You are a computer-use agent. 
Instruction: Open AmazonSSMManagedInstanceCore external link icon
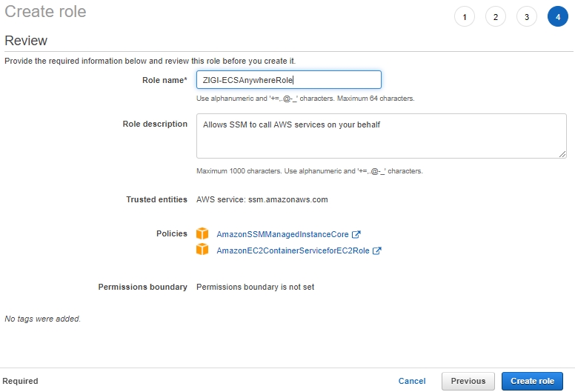[x=356, y=234]
